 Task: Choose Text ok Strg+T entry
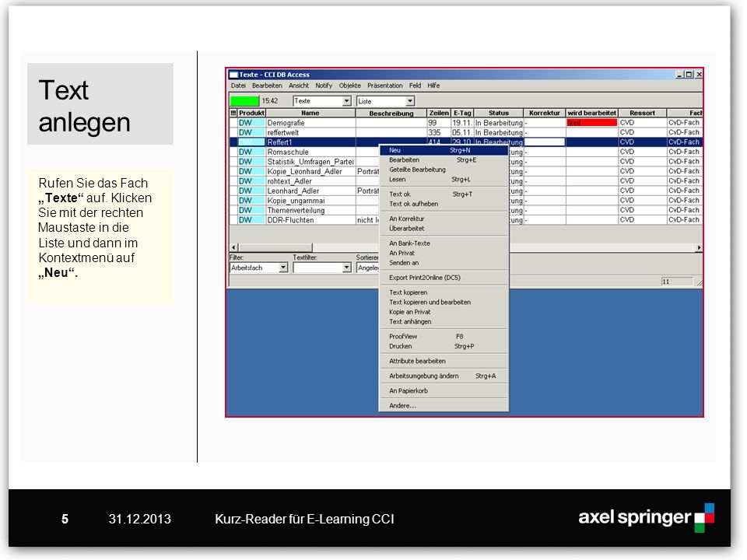[444, 194]
